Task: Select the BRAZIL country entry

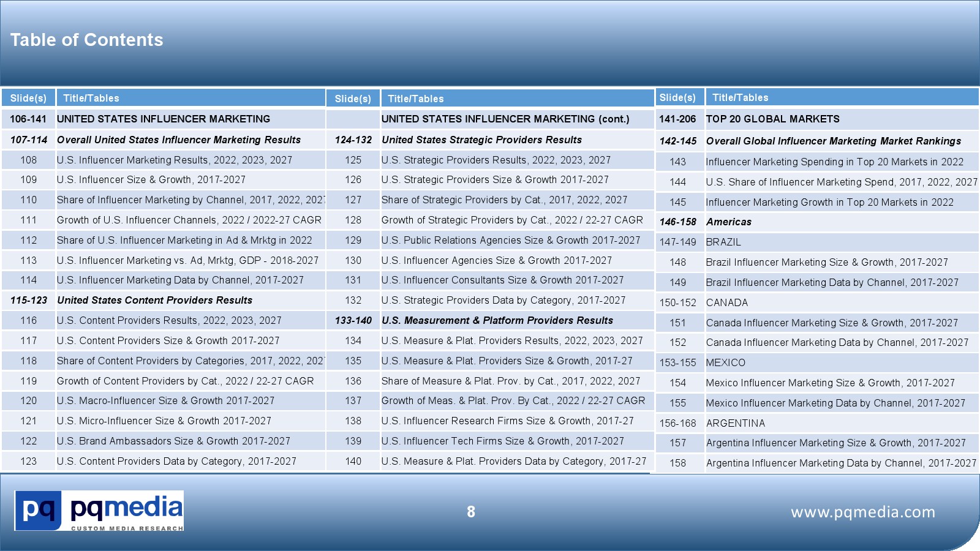Action: 723,242
